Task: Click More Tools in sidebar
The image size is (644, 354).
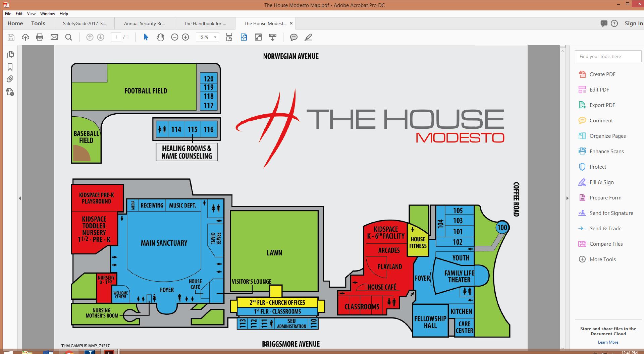Action: tap(597, 259)
